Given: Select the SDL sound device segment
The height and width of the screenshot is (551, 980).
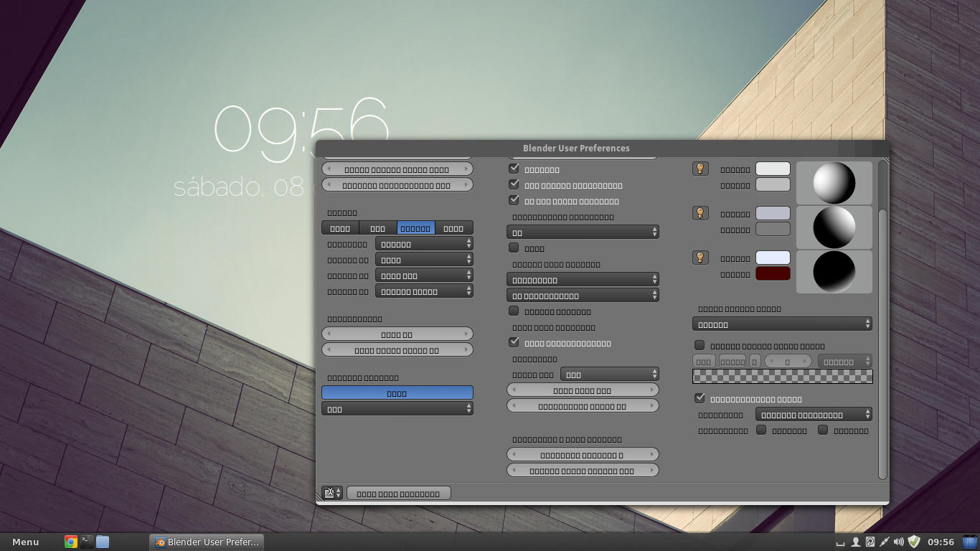Looking at the screenshot, I should [378, 228].
